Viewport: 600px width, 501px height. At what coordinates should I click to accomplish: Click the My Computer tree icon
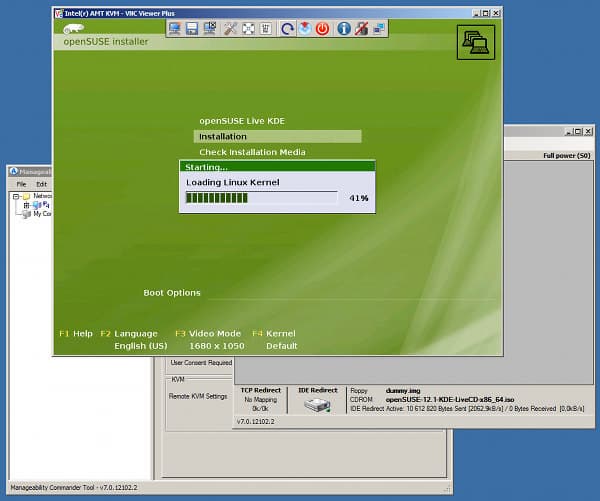coord(26,214)
